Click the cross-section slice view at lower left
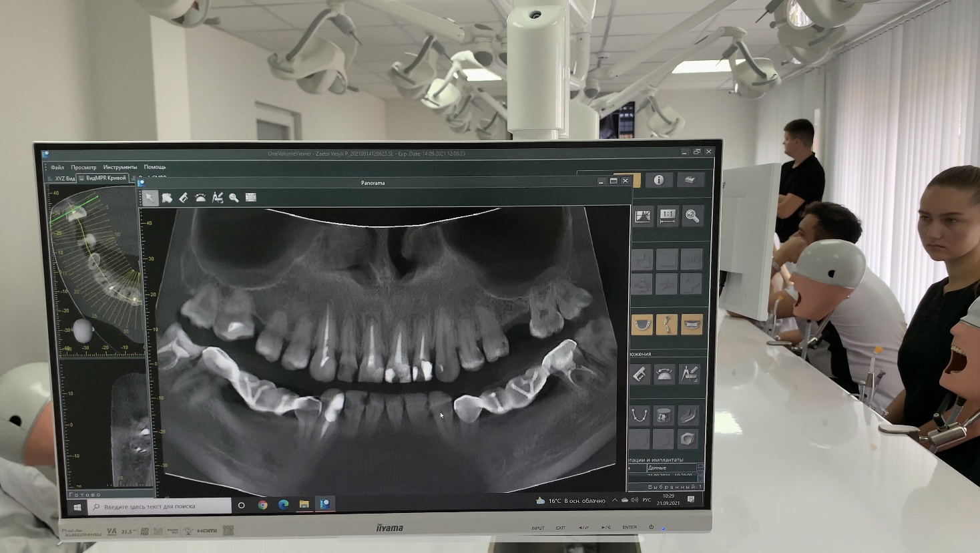 point(110,425)
